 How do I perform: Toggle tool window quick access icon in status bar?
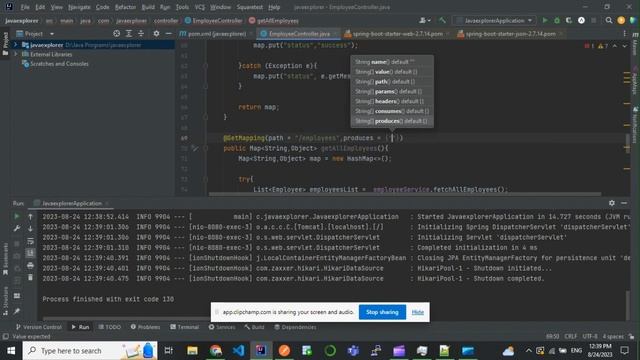click(5, 337)
